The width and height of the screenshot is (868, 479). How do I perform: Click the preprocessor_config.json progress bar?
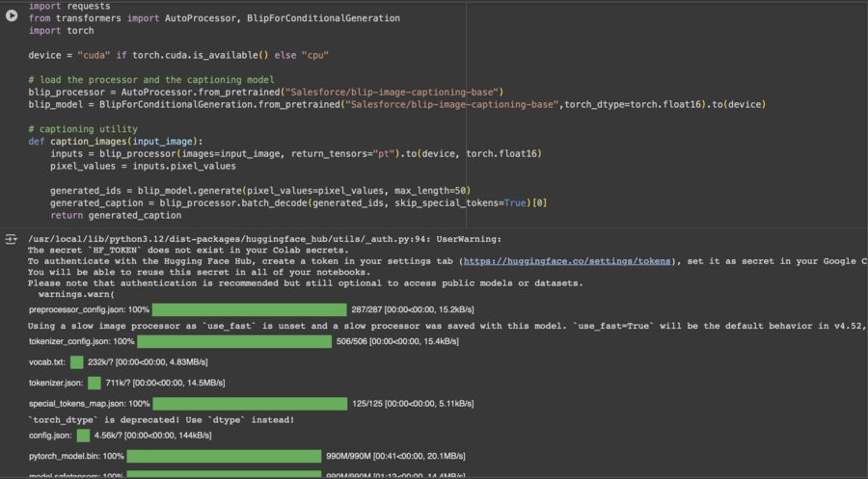tap(249, 309)
